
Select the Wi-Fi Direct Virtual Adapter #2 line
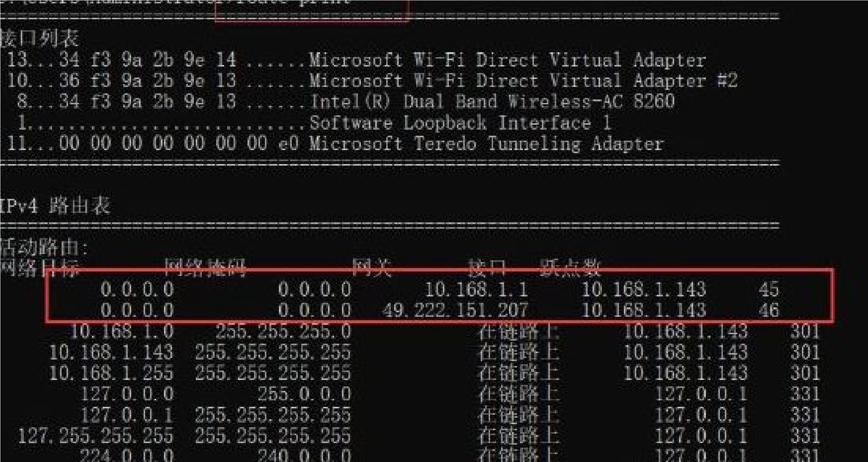(372, 81)
